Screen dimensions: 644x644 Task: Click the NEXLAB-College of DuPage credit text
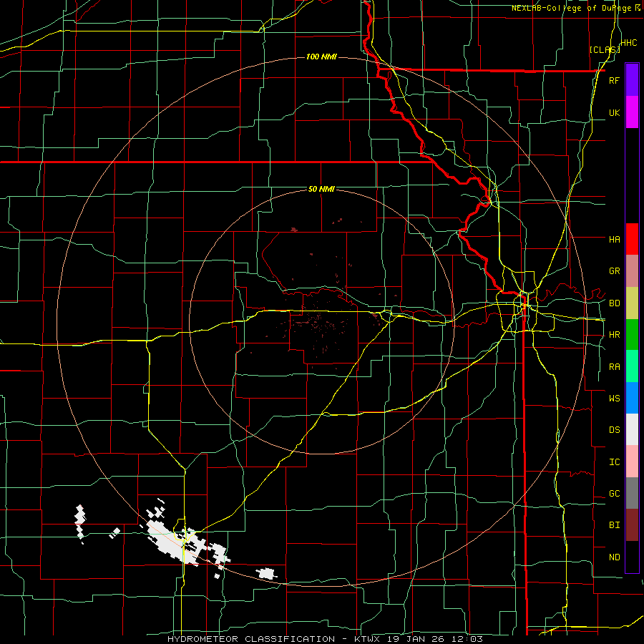[x=576, y=8]
